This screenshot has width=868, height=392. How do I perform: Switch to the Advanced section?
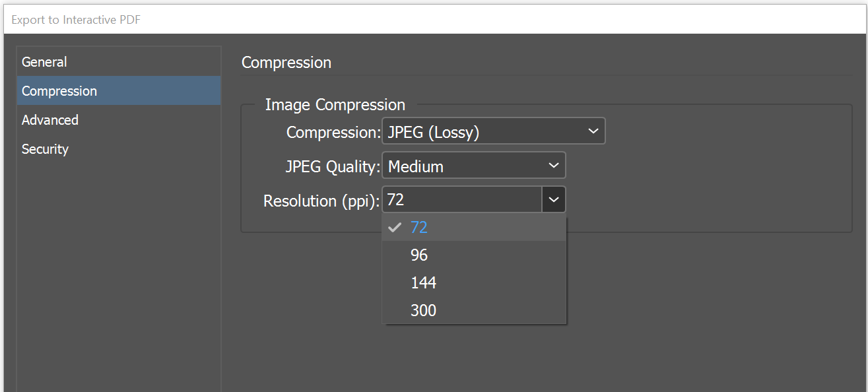(x=50, y=120)
